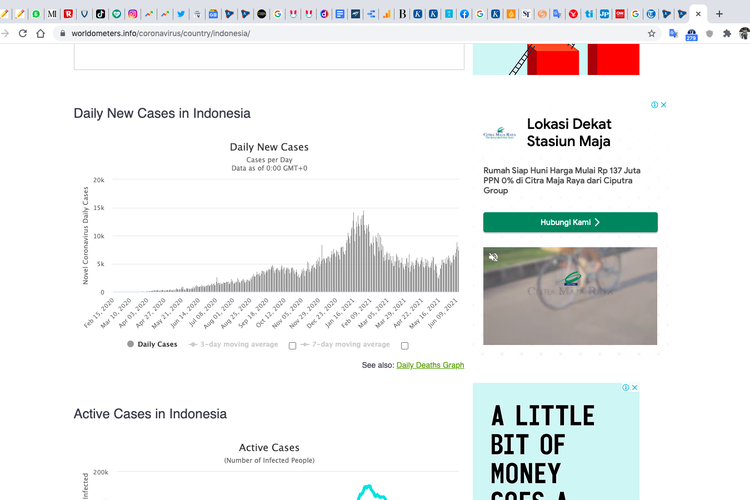The height and width of the screenshot is (500, 750).
Task: Toggle the Daily Cases legend series
Action: click(152, 344)
